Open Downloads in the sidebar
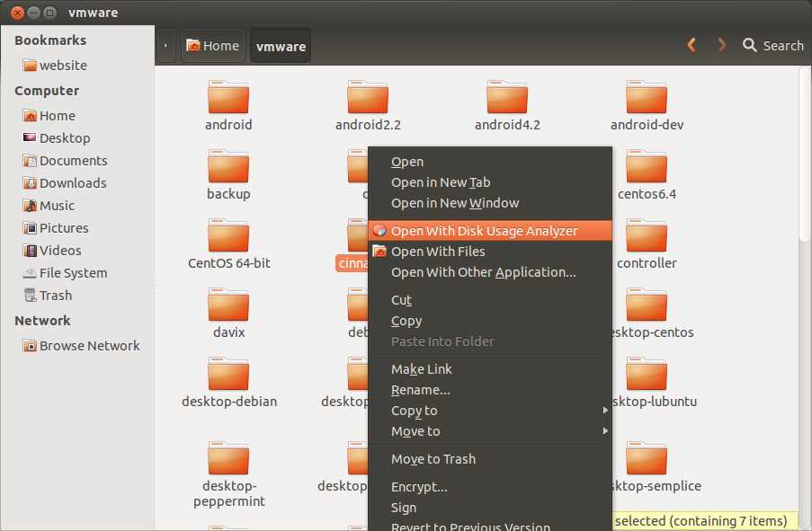 pyautogui.click(x=64, y=183)
